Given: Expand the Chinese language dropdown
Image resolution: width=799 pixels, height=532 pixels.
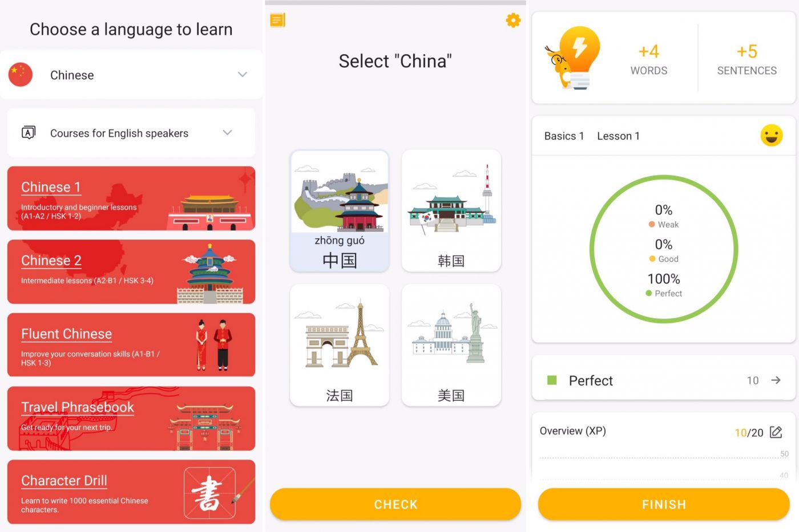Looking at the screenshot, I should tap(243, 75).
